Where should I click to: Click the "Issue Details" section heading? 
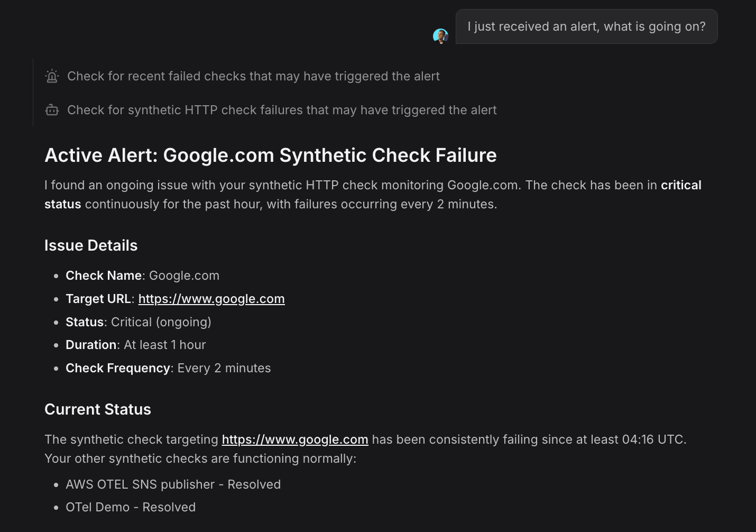tap(91, 245)
